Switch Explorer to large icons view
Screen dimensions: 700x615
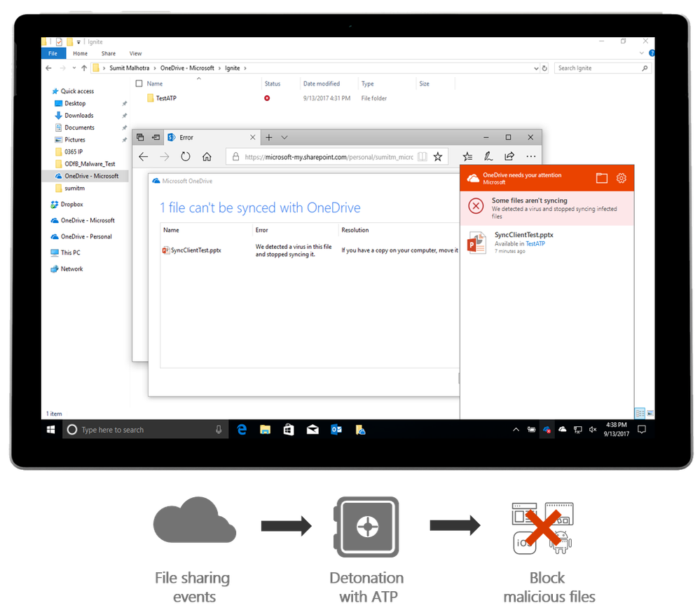pos(650,414)
